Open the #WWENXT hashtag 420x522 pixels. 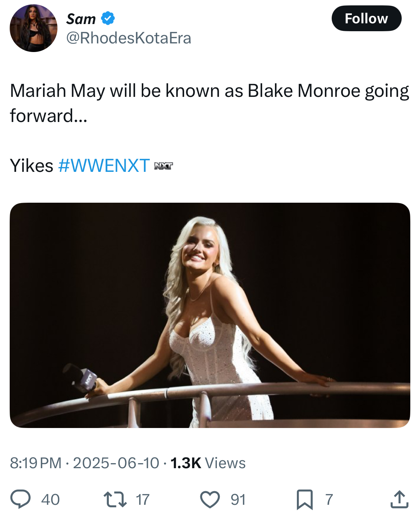click(104, 165)
